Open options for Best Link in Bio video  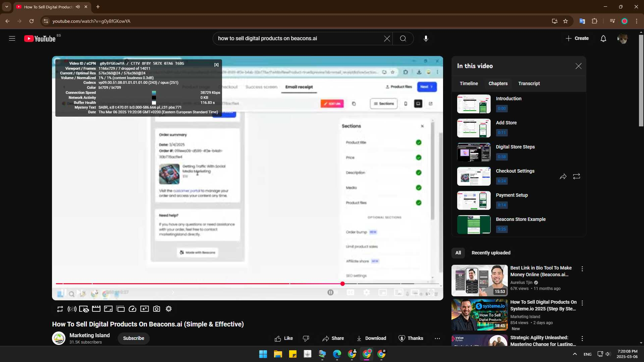pos(582,269)
